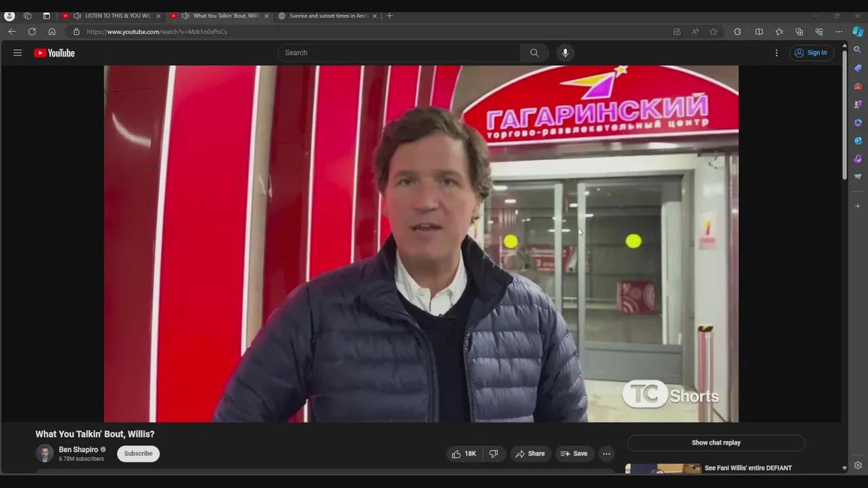This screenshot has height=488, width=868.
Task: Open YouTube settings three-dot menu
Action: pyautogui.click(x=776, y=53)
